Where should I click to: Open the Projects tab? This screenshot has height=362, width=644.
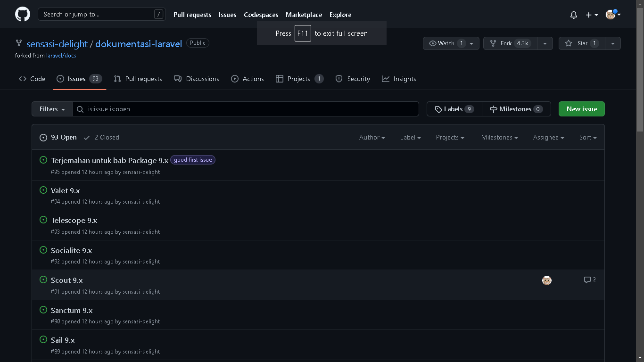coord(300,79)
